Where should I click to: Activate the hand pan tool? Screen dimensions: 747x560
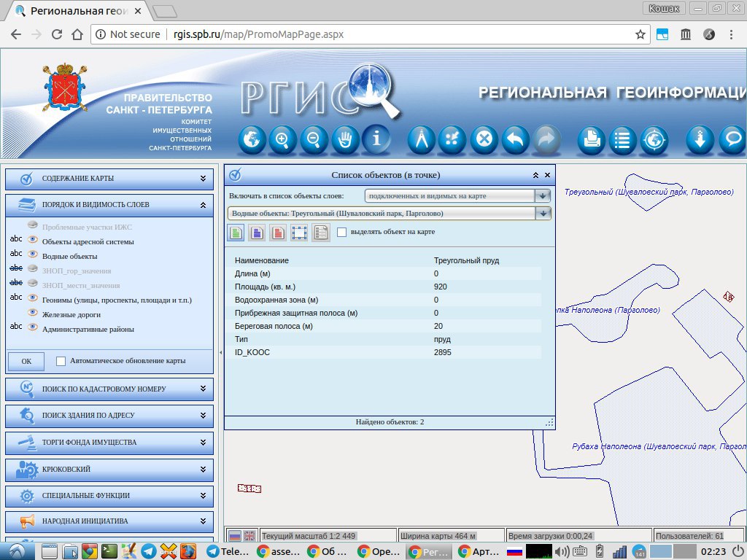point(345,139)
